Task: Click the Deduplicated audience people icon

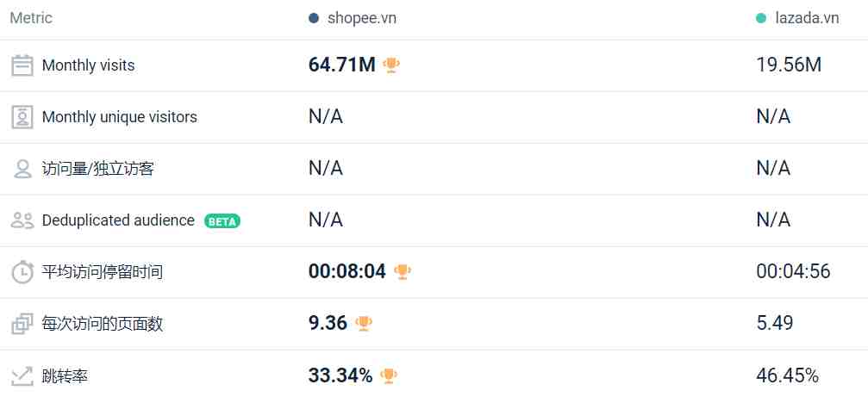Action: (x=22, y=220)
